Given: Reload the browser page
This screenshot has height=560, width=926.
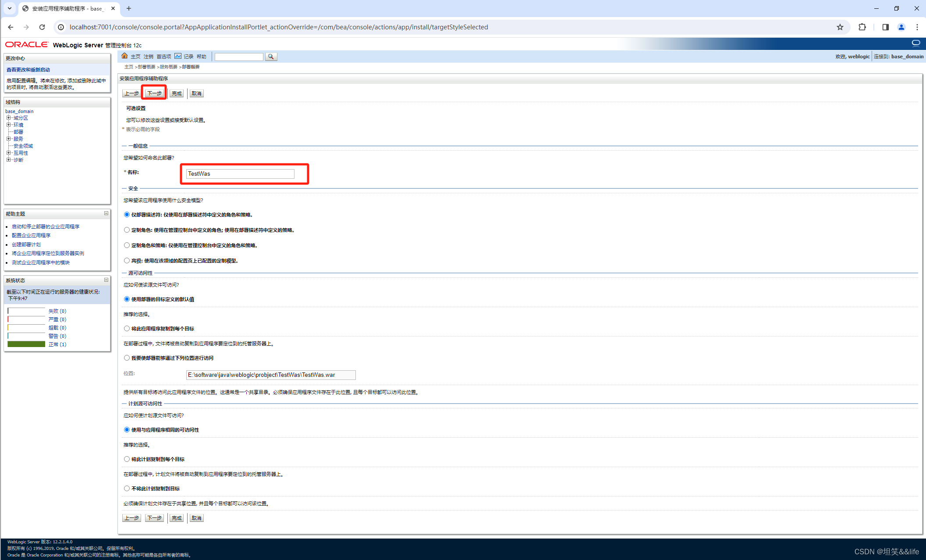Looking at the screenshot, I should pos(42,27).
